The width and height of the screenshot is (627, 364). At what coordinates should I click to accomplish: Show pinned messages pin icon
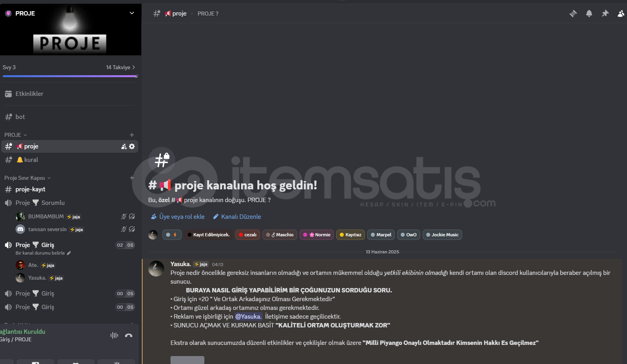click(605, 14)
